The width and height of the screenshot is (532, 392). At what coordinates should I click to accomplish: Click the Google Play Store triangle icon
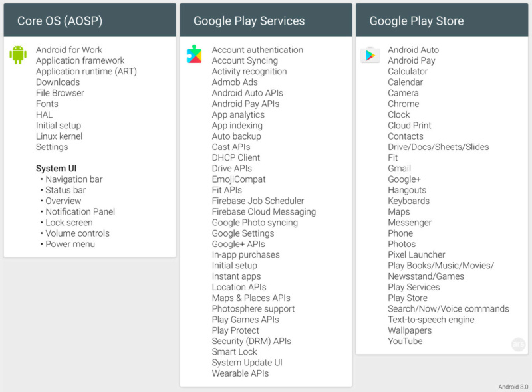370,55
